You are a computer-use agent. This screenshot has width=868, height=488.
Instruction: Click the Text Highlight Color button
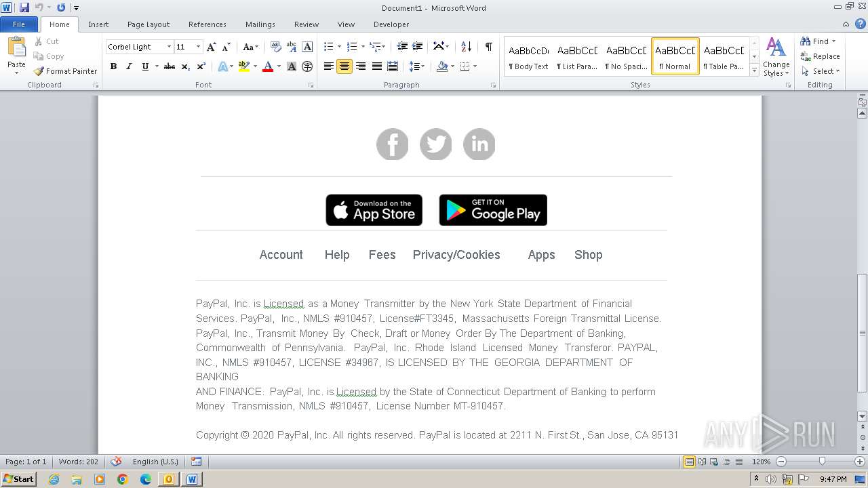click(244, 66)
